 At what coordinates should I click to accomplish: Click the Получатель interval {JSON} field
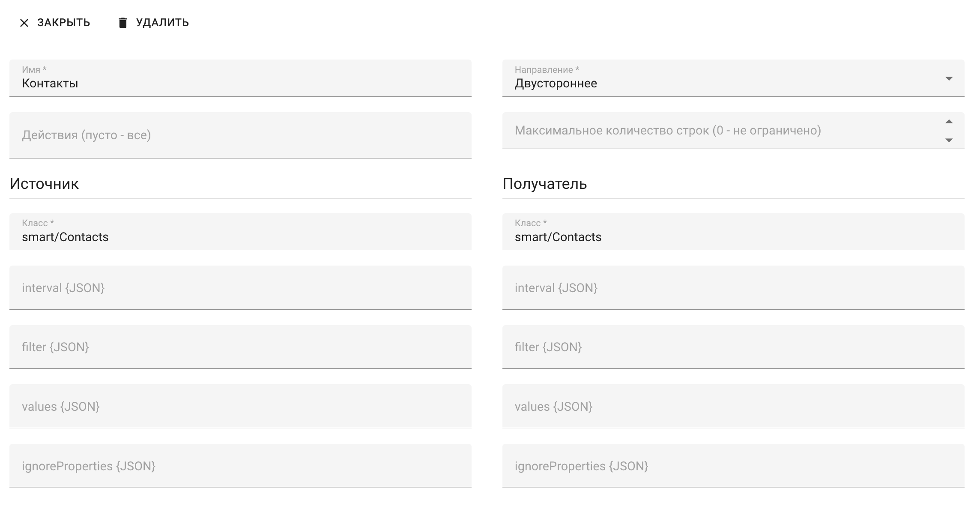(x=732, y=288)
